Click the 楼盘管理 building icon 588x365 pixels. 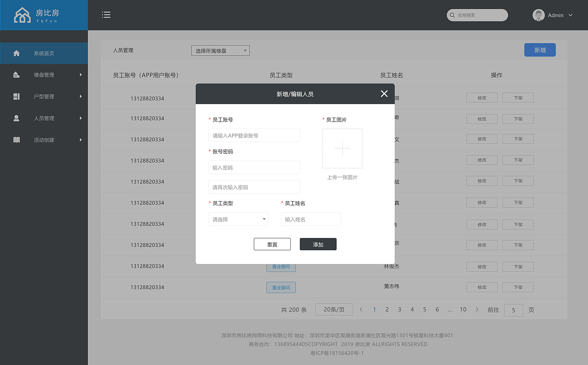pyautogui.click(x=17, y=74)
